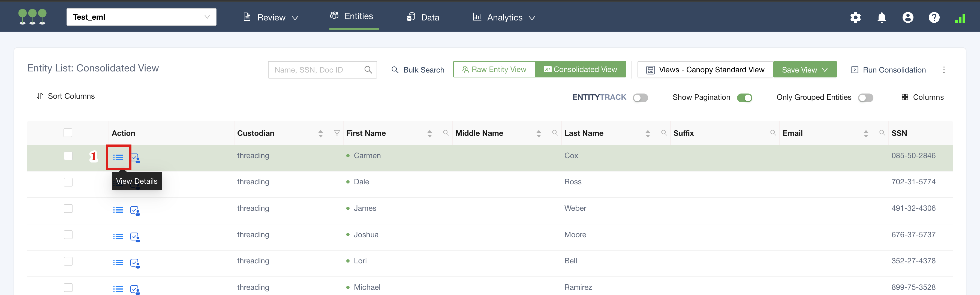
Task: Click the notifications bell icon
Action: (882, 17)
